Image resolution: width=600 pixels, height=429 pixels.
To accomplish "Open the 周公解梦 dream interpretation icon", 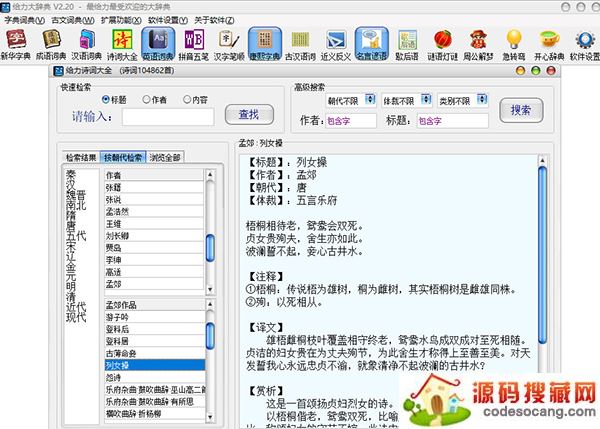I will click(480, 45).
